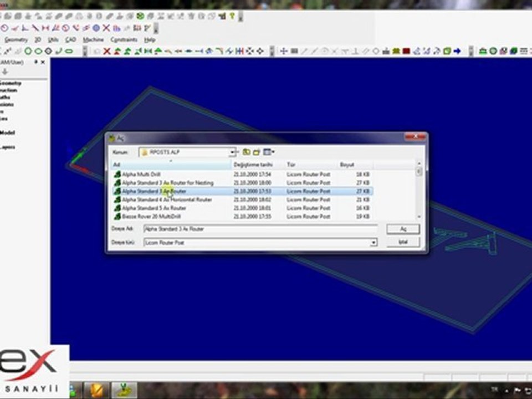Screen dimensions: 532x399
Task: Click the yellow pencil app in taskbar
Action: tap(96, 391)
